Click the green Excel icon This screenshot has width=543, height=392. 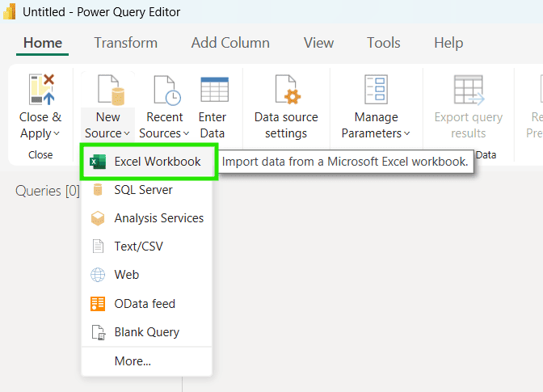[x=98, y=162]
